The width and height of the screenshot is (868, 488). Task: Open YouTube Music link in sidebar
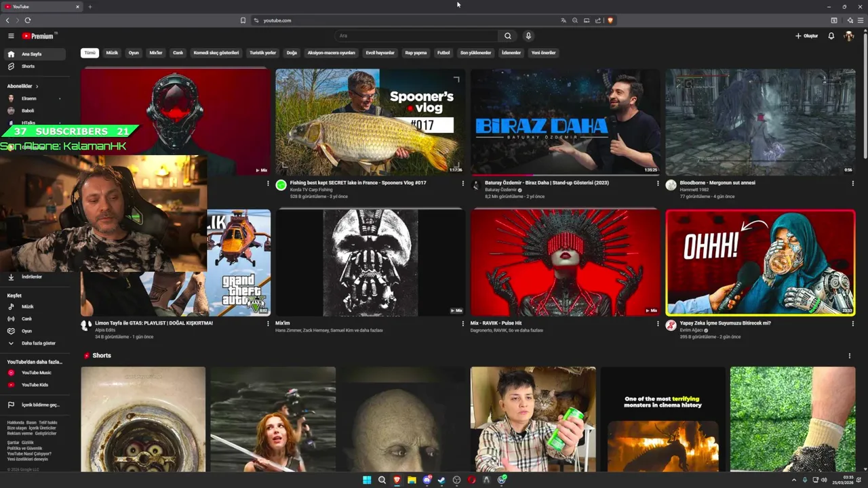tap(35, 373)
